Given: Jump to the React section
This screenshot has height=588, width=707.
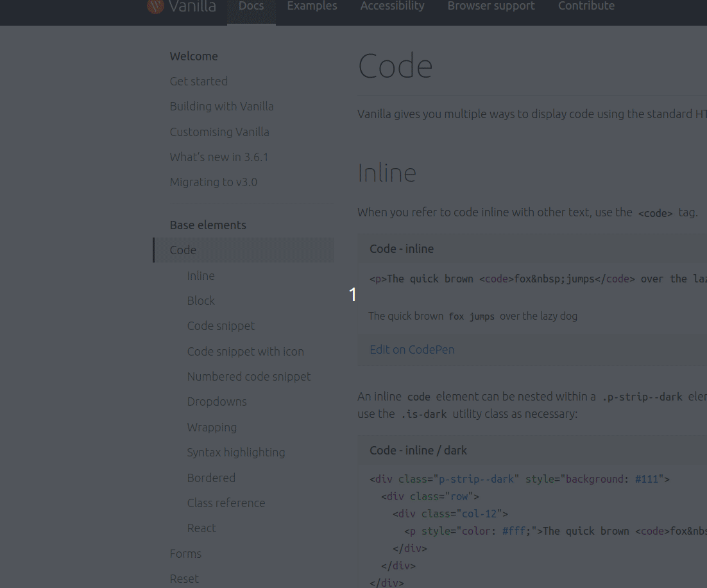Looking at the screenshot, I should point(201,528).
